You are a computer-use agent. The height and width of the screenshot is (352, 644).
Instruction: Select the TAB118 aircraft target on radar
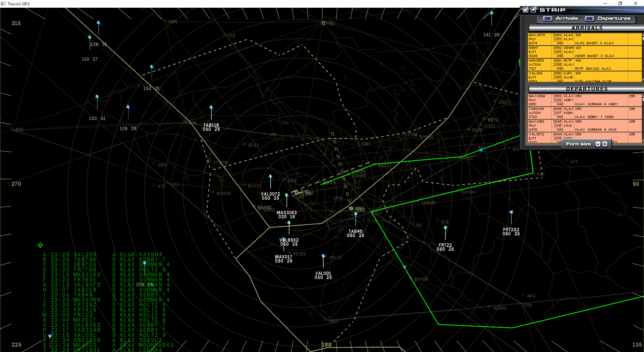click(x=211, y=108)
